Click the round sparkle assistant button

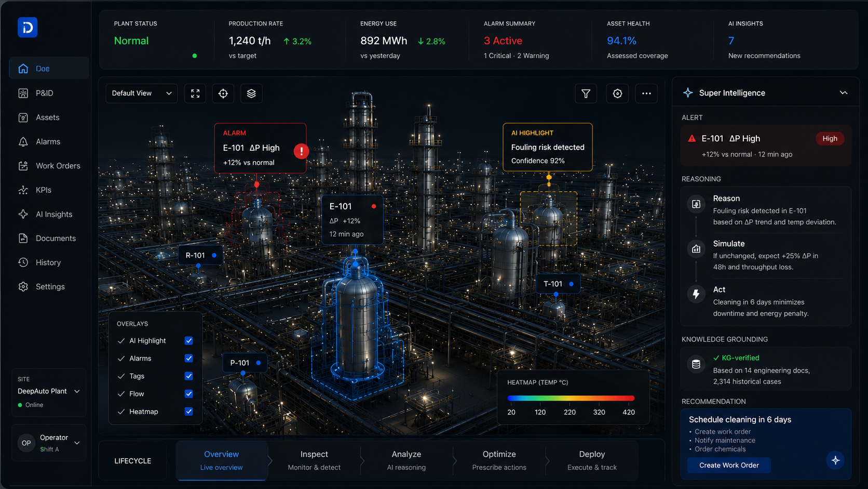835,460
